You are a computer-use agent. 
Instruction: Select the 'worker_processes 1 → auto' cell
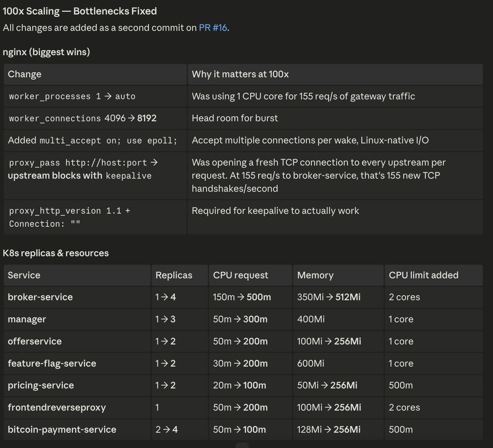[95, 96]
